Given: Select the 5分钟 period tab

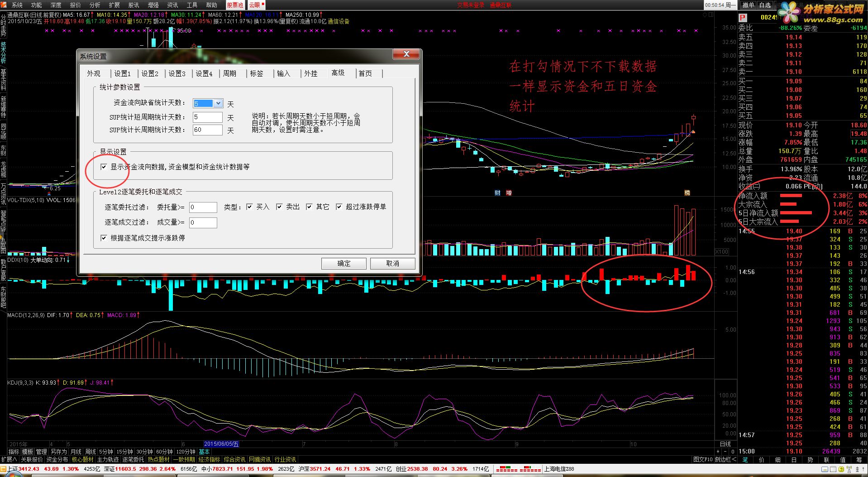Looking at the screenshot, I should 106,452.
